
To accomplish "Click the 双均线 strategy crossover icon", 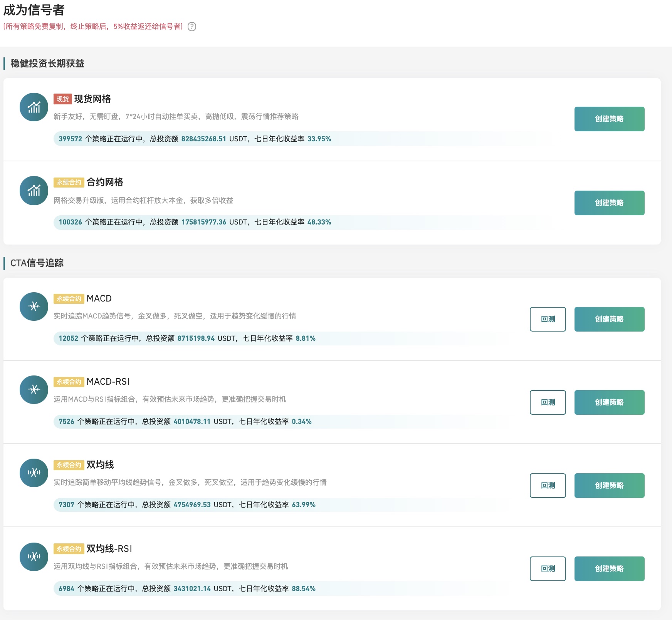I will [34, 473].
